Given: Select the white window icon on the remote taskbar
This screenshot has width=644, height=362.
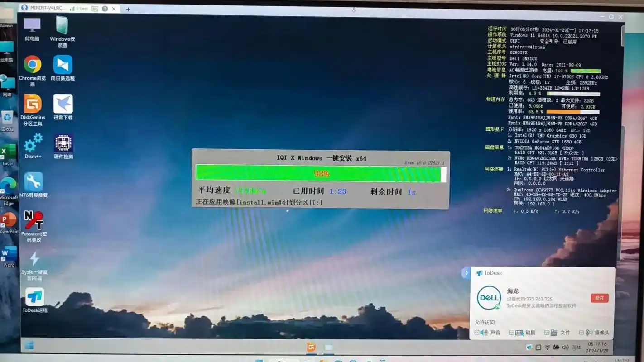Looking at the screenshot, I should coord(329,348).
